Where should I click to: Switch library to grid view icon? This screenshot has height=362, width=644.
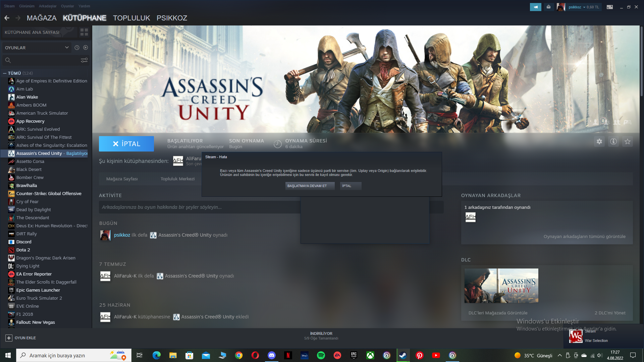tap(84, 32)
